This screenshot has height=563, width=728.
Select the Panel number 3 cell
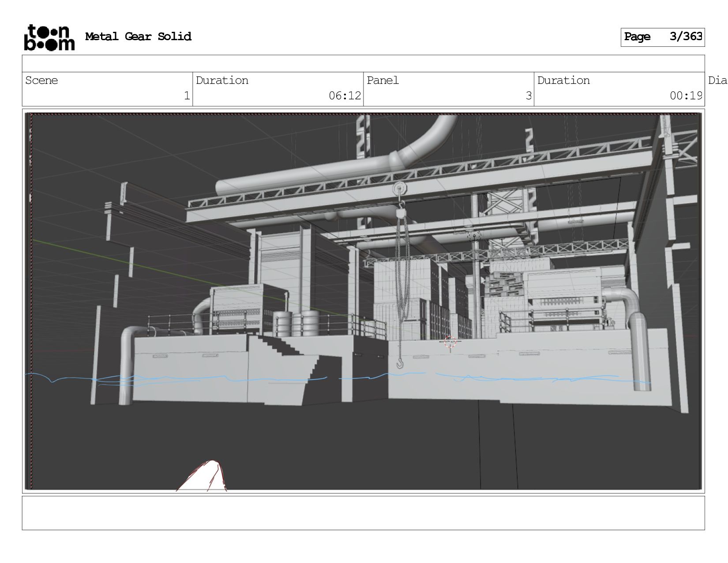pyautogui.click(x=449, y=89)
